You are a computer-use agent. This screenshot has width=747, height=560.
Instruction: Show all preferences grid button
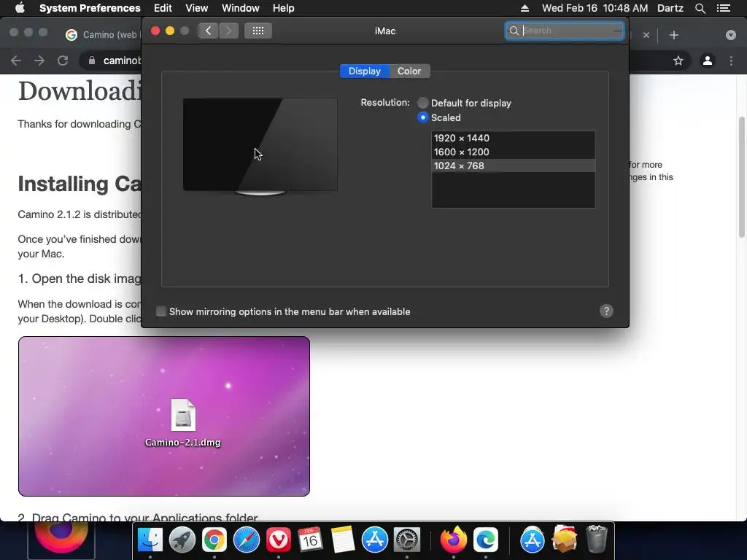pyautogui.click(x=258, y=31)
